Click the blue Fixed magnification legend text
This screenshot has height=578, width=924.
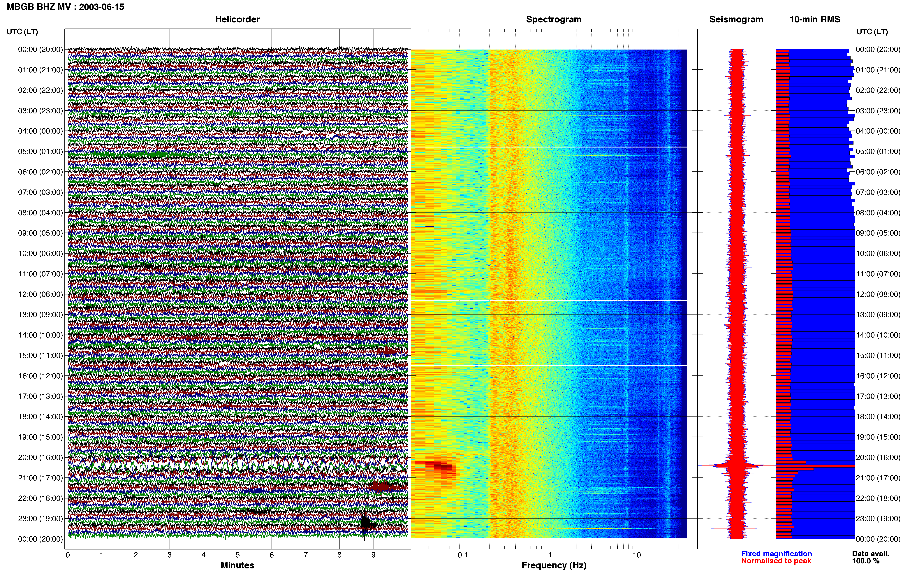[776, 554]
